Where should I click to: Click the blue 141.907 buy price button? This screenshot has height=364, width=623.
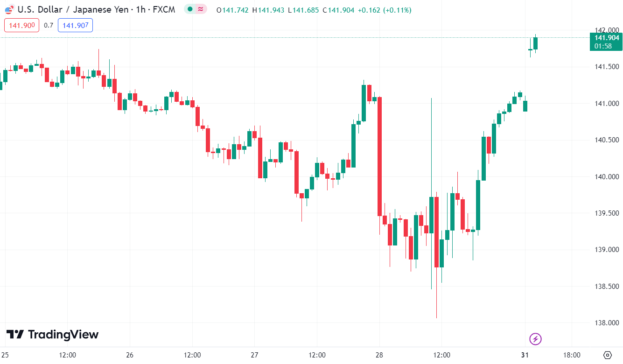75,26
